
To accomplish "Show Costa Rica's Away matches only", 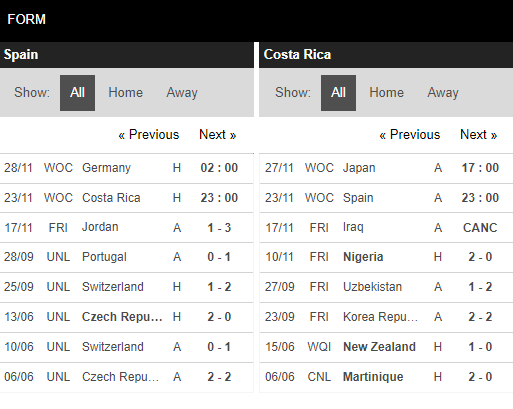I will click(443, 93).
